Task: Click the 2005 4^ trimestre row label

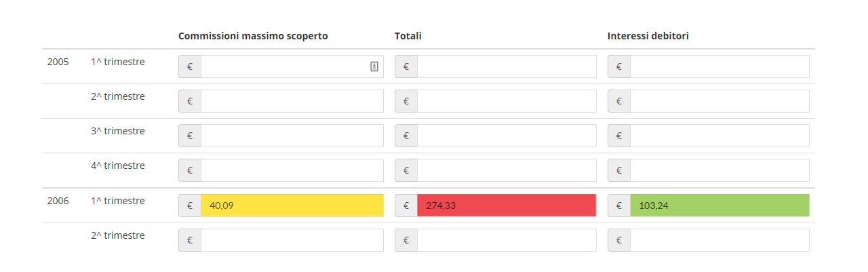Action: coord(118,166)
